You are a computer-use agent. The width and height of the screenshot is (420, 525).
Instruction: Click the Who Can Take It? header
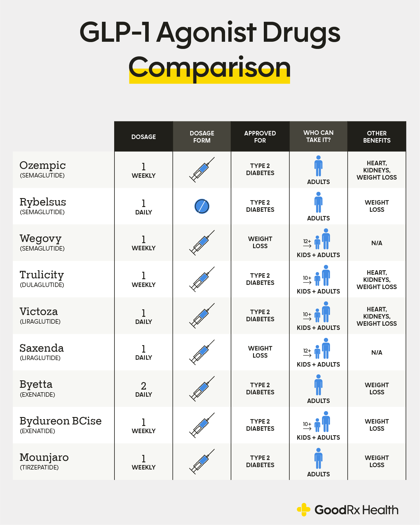click(x=318, y=136)
